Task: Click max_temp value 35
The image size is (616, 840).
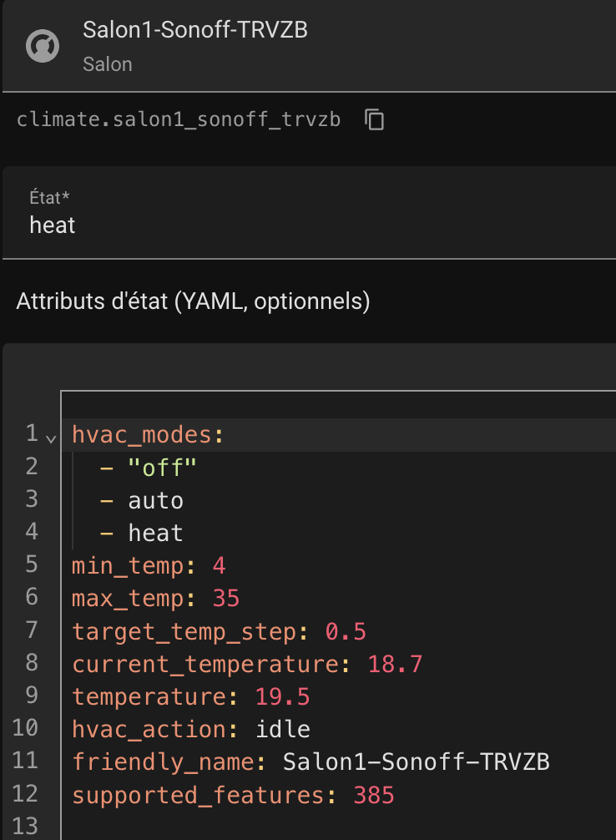Action: [x=225, y=599]
